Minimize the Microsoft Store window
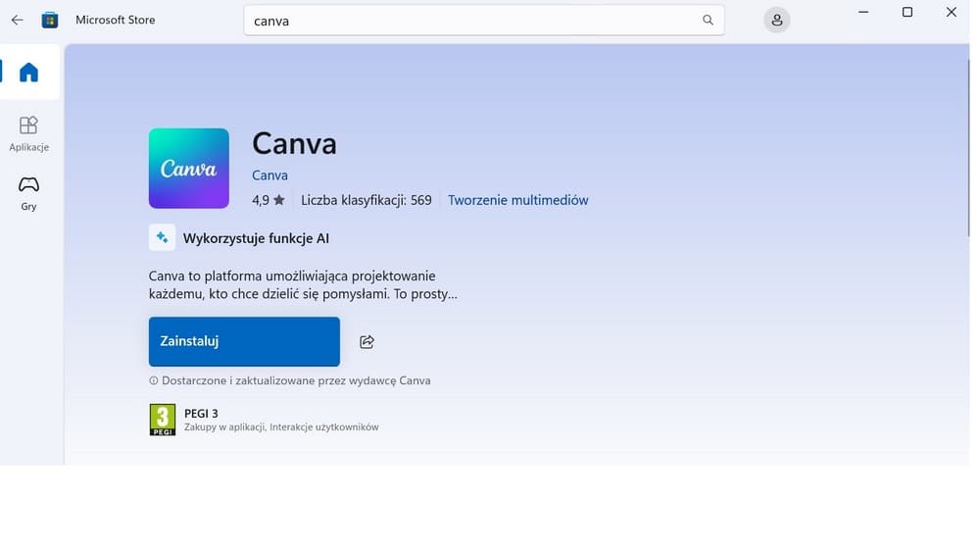 click(x=863, y=12)
